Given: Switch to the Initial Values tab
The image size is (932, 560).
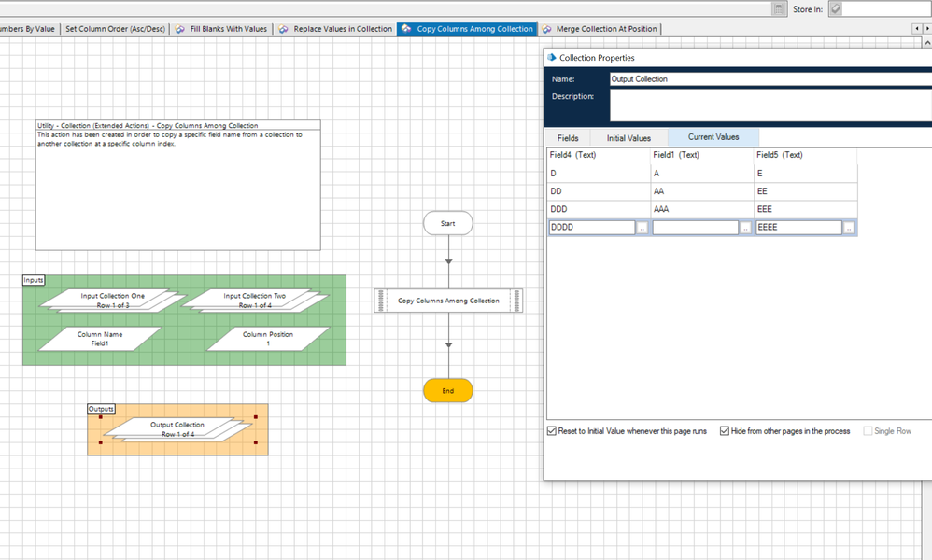Looking at the screenshot, I should pos(628,138).
